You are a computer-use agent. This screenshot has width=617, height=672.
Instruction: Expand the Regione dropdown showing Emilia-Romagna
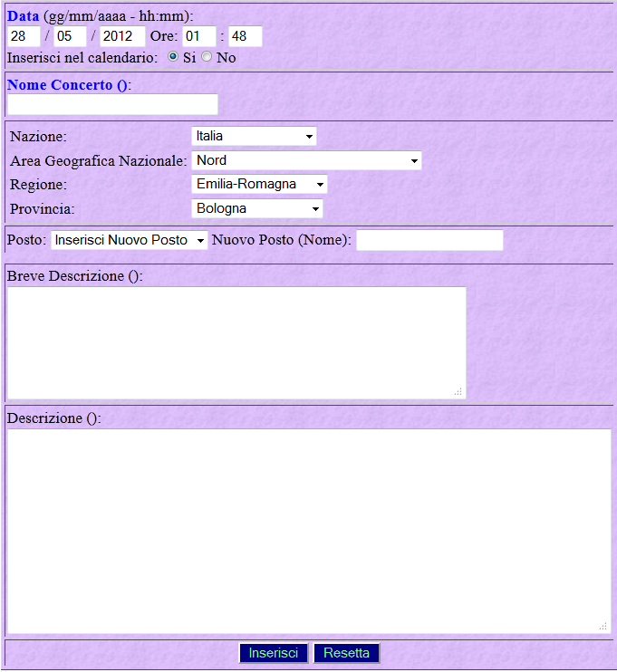coord(259,184)
